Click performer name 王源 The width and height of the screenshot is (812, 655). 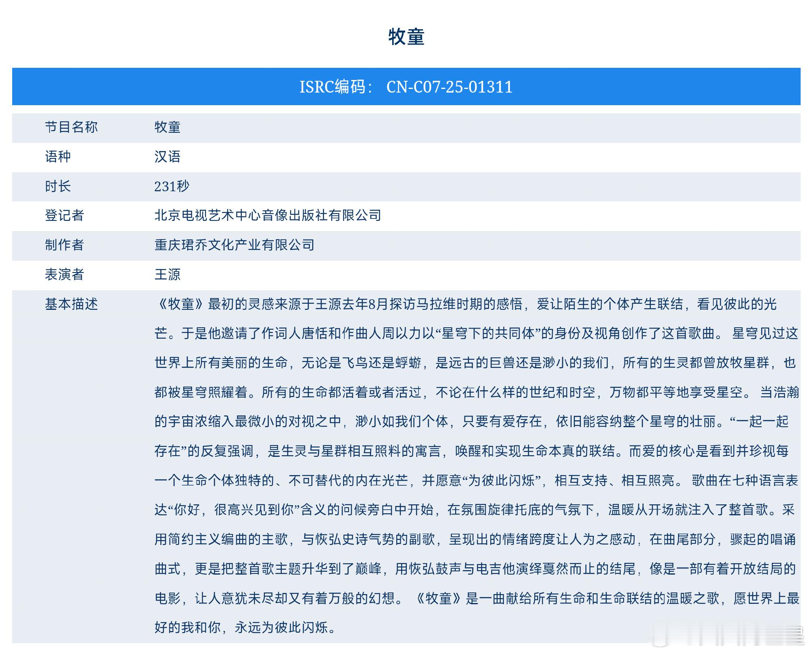click(167, 275)
